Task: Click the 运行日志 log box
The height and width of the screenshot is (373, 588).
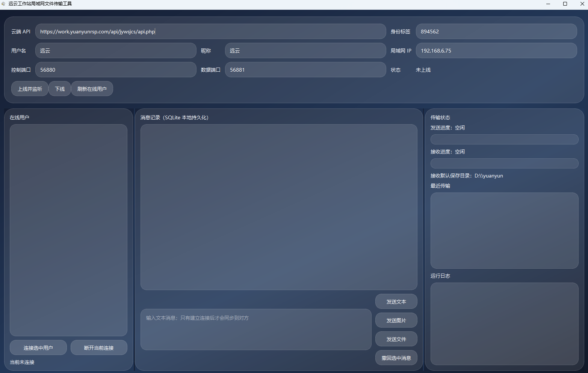Action: pos(504,324)
